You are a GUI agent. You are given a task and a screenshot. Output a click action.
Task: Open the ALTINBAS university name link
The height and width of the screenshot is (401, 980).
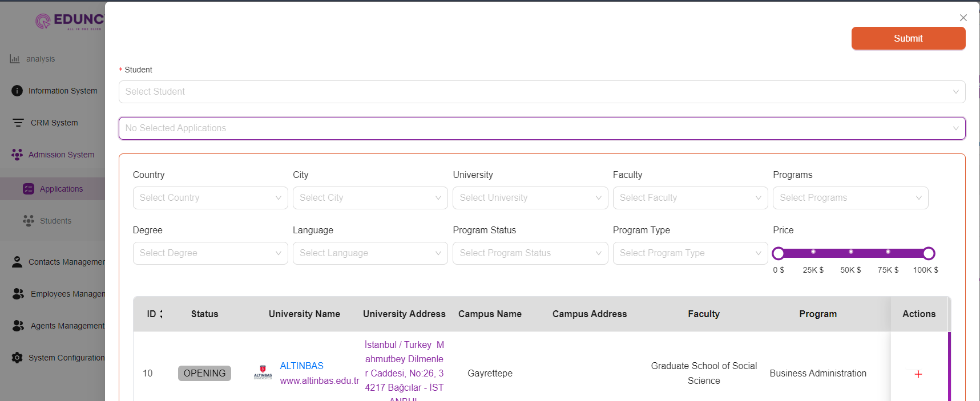click(301, 366)
